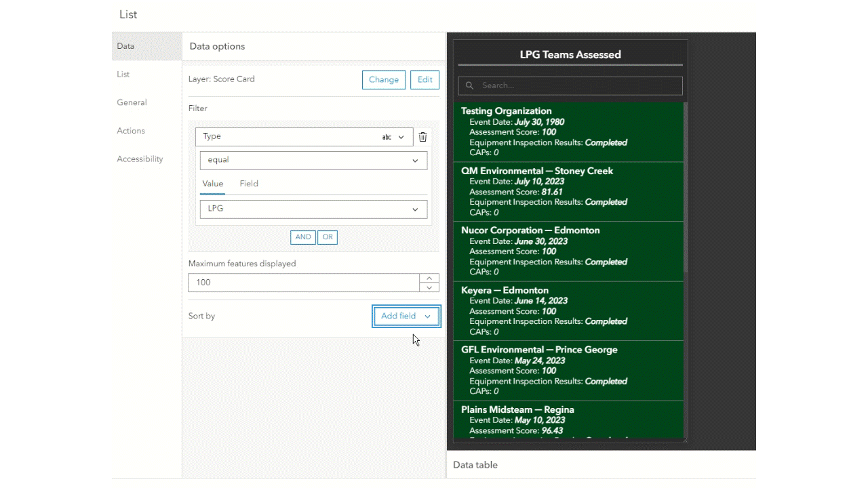Click the Change layer button
This screenshot has height=488, width=868.
383,79
